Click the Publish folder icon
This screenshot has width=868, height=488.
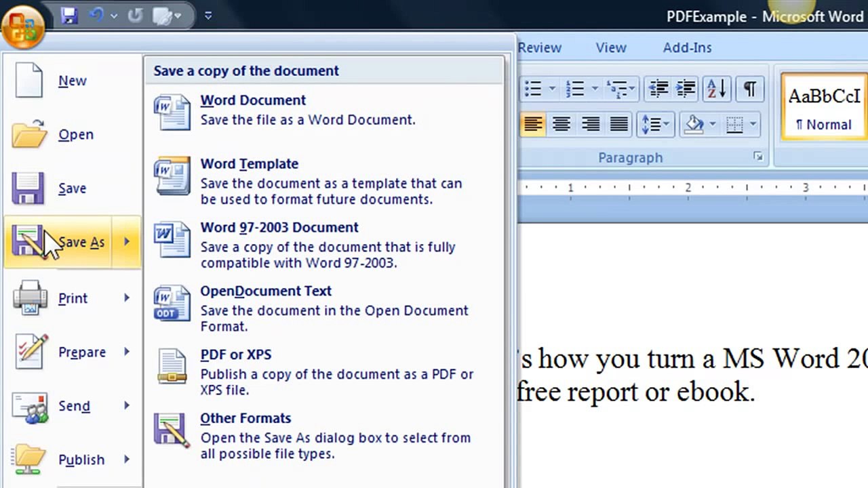pos(29,460)
